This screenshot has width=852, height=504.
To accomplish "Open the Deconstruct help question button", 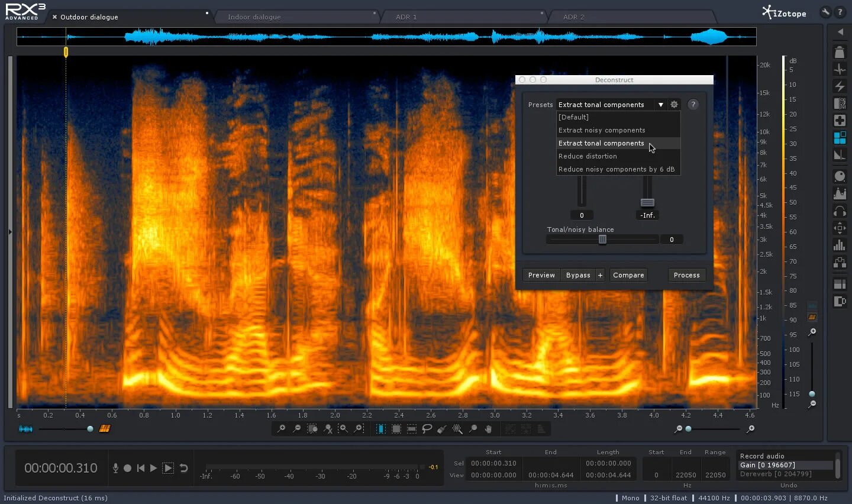I will [x=693, y=105].
